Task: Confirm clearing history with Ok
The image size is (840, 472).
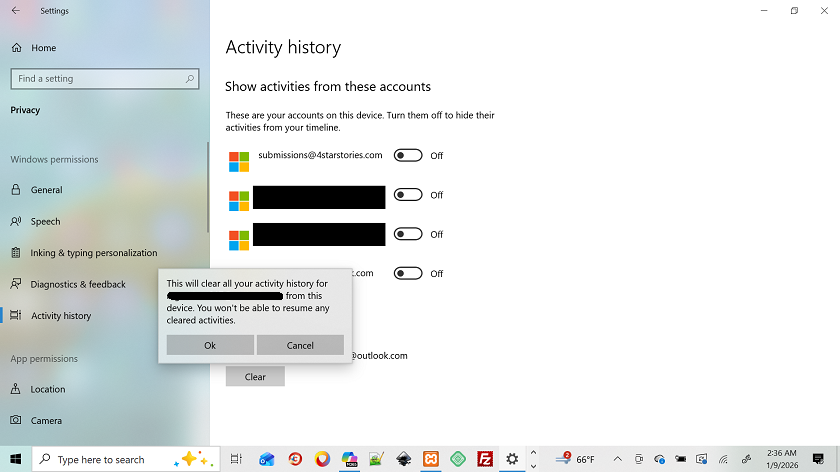Action: point(210,345)
